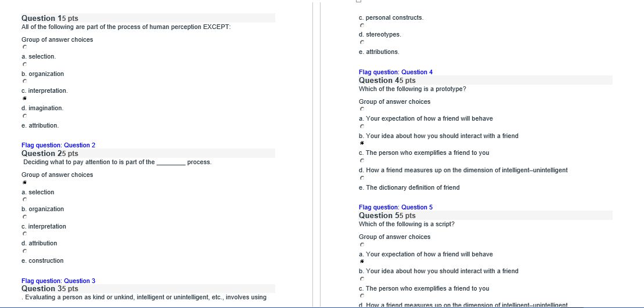Select answer 'a. selection' for Question 1
Viewport: 644px width, 308px height.
pyautogui.click(x=24, y=48)
